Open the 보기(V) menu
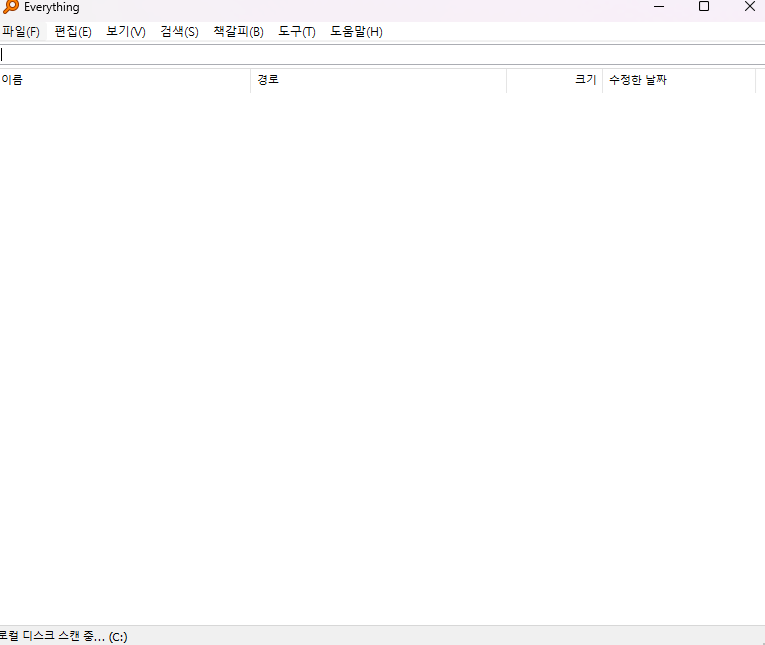 tap(126, 32)
